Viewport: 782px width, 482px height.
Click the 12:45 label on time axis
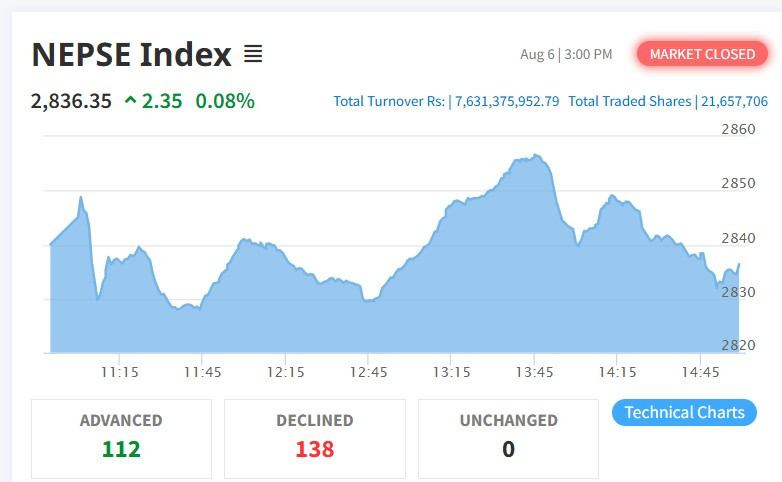[368, 372]
